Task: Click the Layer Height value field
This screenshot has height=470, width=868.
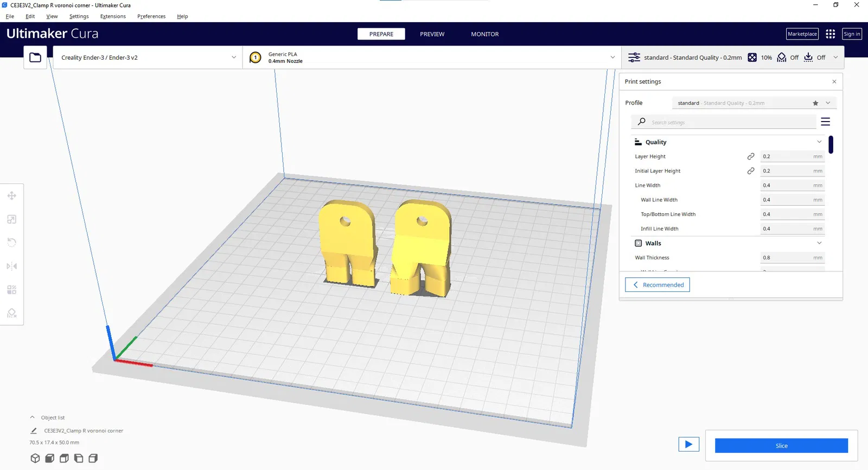Action: pos(793,156)
